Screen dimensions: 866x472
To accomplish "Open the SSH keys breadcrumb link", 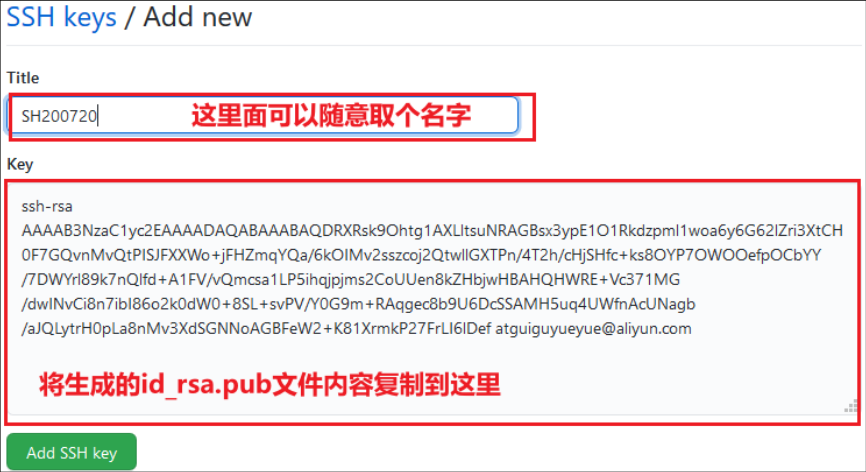I will click(61, 17).
